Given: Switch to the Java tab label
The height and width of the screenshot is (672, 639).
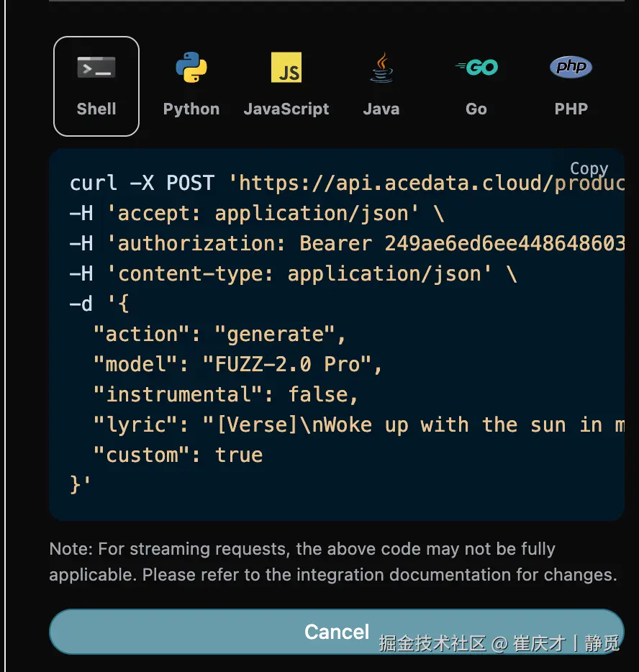Looking at the screenshot, I should [x=381, y=109].
